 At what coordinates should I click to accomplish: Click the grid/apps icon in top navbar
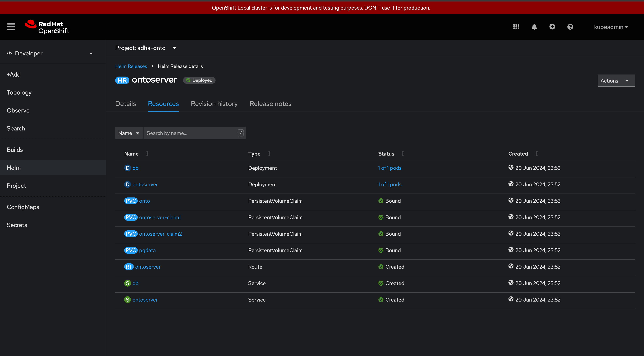[x=517, y=26]
